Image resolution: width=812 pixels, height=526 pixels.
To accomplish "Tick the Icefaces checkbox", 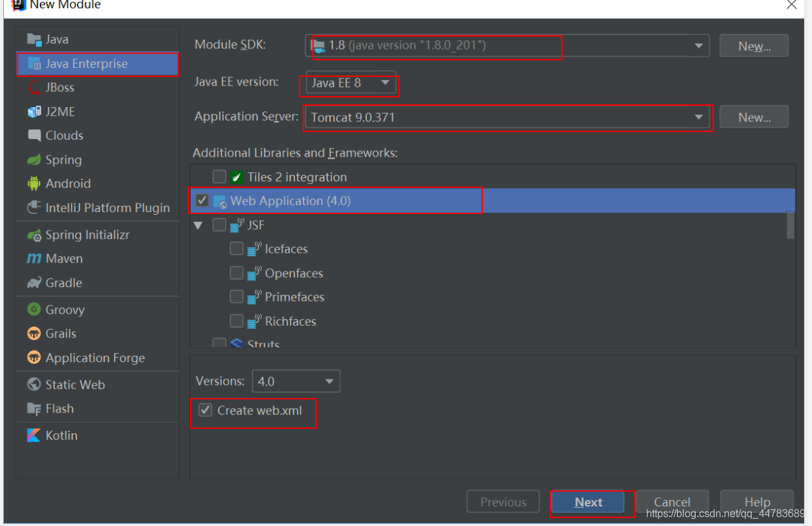I will coord(236,249).
